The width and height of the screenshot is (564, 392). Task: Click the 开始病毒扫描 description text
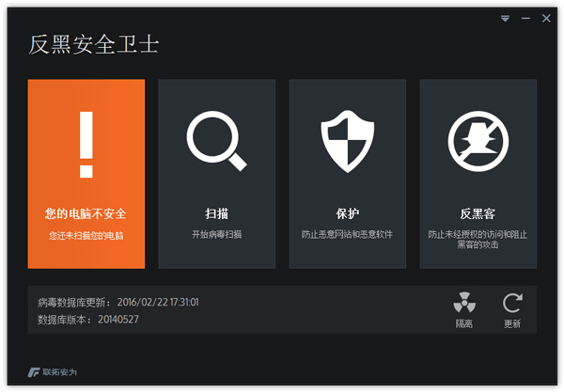click(217, 234)
